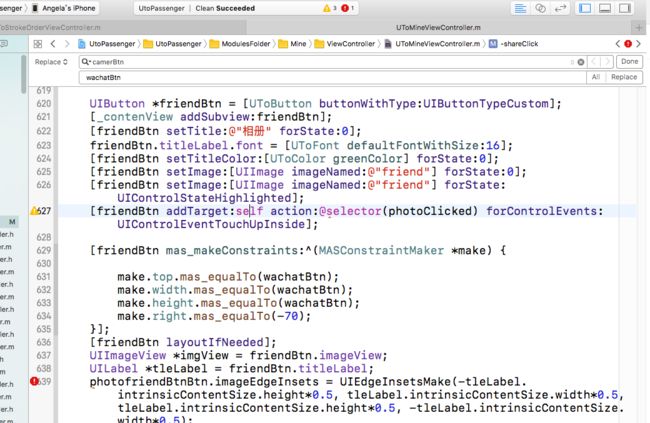Screen dimensions: 650x423
Task: Toggle the Navigator panel visibility
Action: [x=585, y=8]
